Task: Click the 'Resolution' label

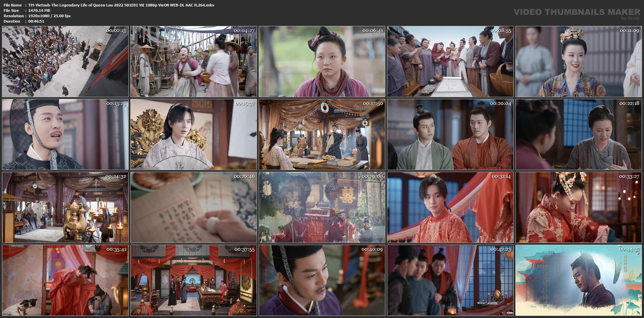Action: (x=13, y=16)
